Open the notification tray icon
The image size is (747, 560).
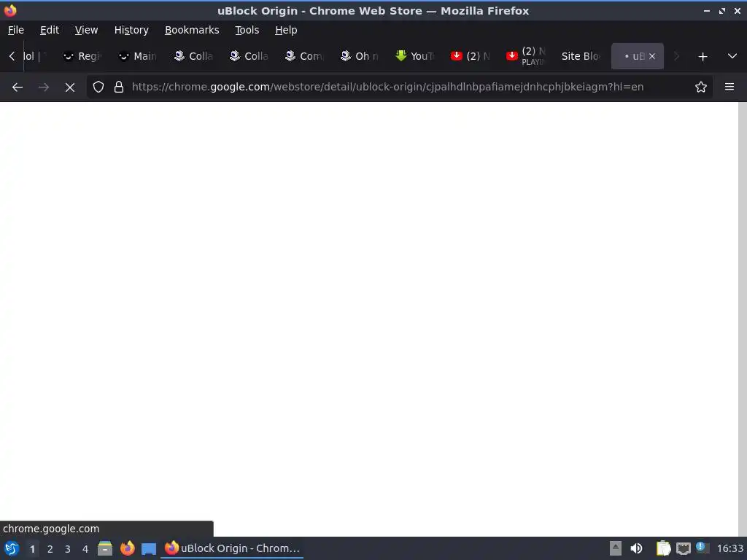click(x=702, y=548)
